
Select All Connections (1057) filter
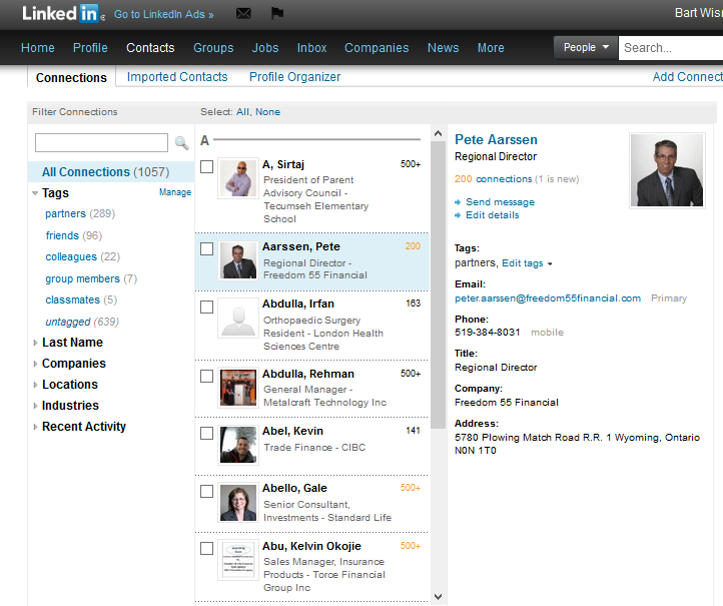[x=111, y=172]
